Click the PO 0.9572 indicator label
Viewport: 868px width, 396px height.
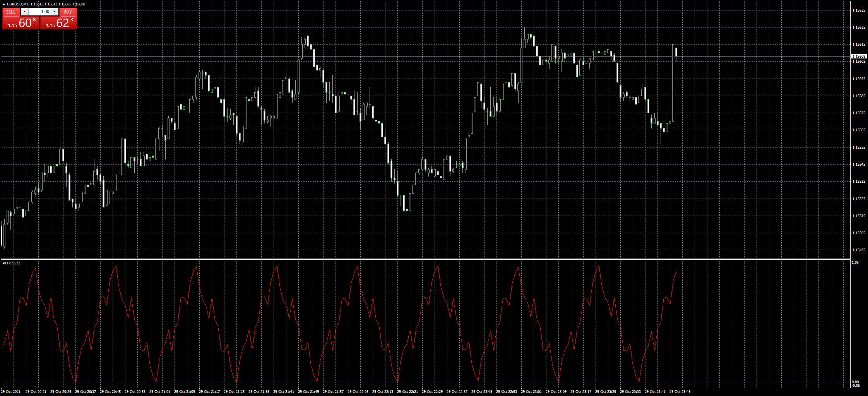pyautogui.click(x=12, y=263)
